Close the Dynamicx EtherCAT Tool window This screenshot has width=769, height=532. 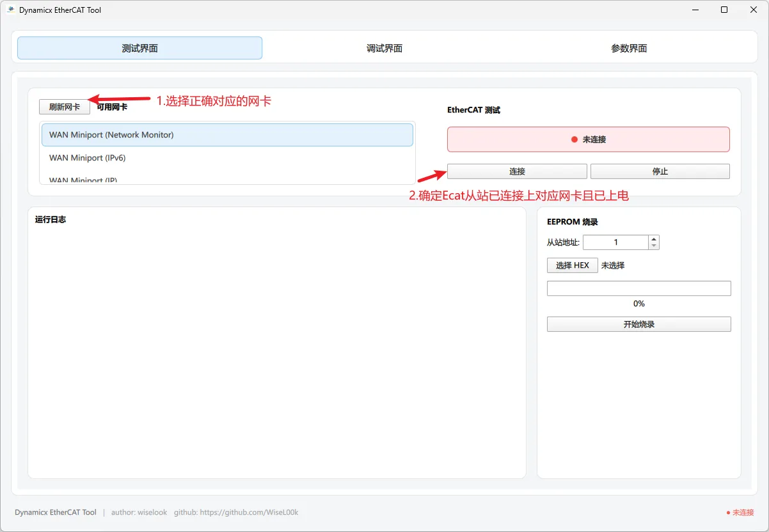coord(754,10)
